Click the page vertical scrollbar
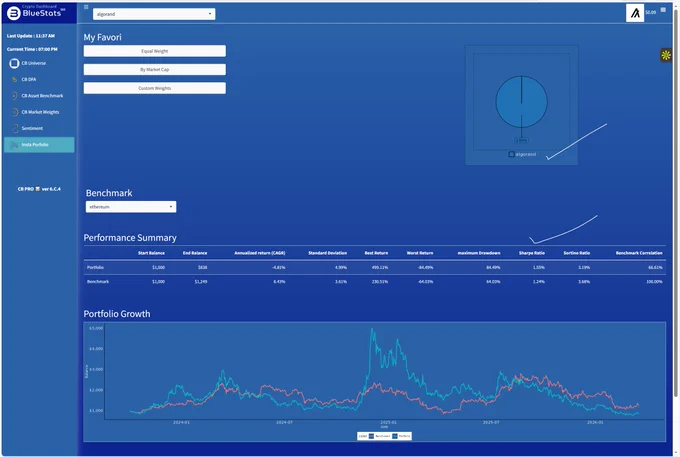The width and height of the screenshot is (680, 457). click(x=676, y=204)
